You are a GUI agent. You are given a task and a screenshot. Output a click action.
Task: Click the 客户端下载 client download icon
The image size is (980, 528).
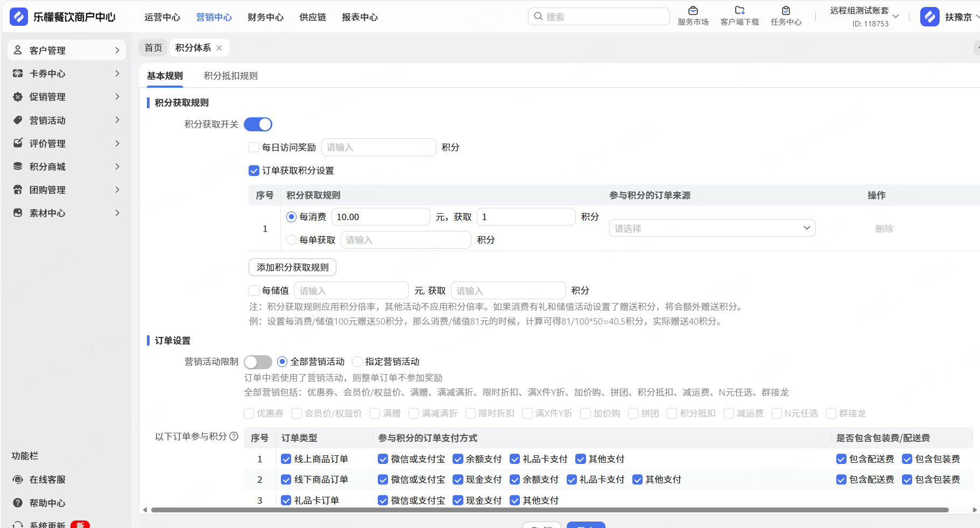[x=739, y=11]
